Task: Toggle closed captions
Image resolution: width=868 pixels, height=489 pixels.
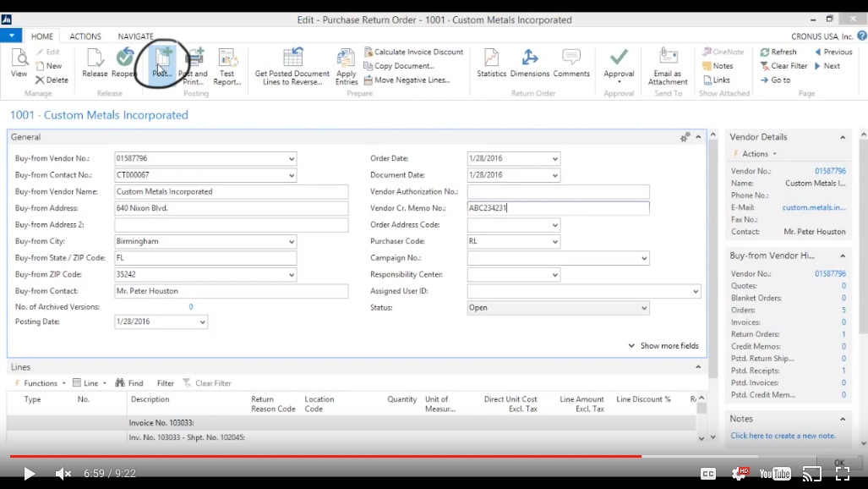Action: 708,474
